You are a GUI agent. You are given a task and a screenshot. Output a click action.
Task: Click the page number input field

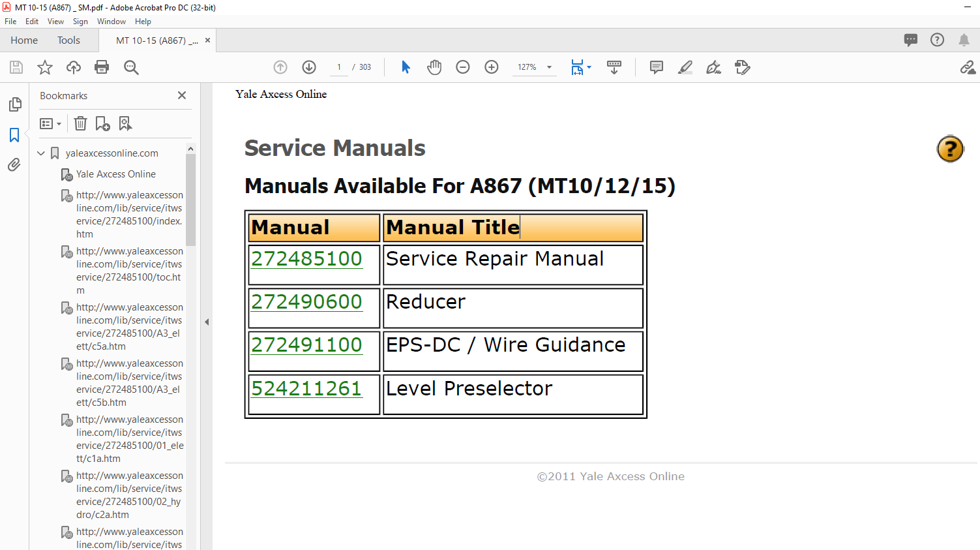tap(339, 67)
